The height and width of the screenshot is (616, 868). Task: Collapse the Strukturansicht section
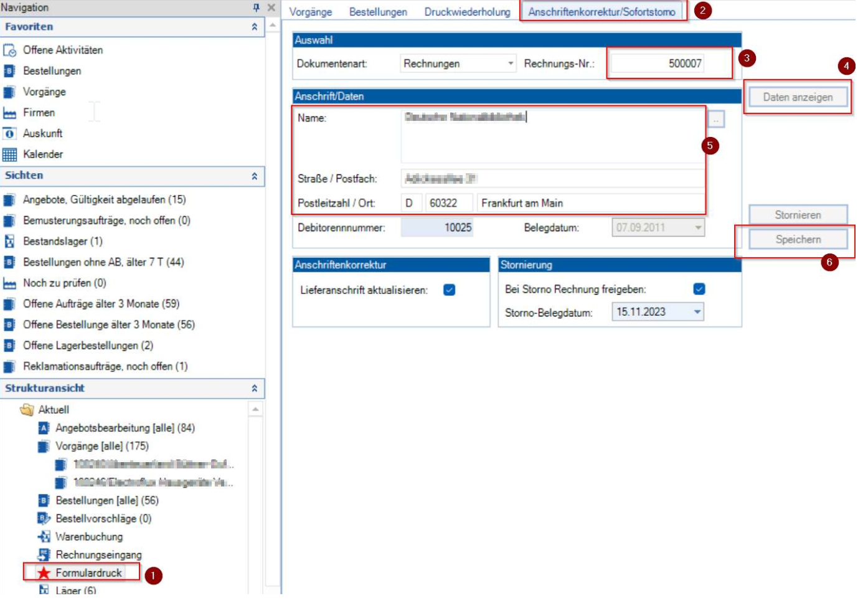(x=254, y=389)
